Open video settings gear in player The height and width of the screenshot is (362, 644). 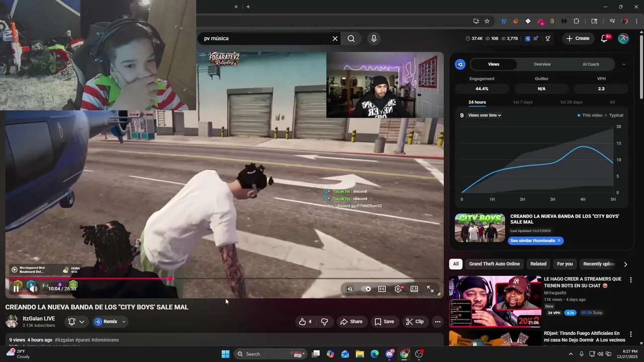398,289
